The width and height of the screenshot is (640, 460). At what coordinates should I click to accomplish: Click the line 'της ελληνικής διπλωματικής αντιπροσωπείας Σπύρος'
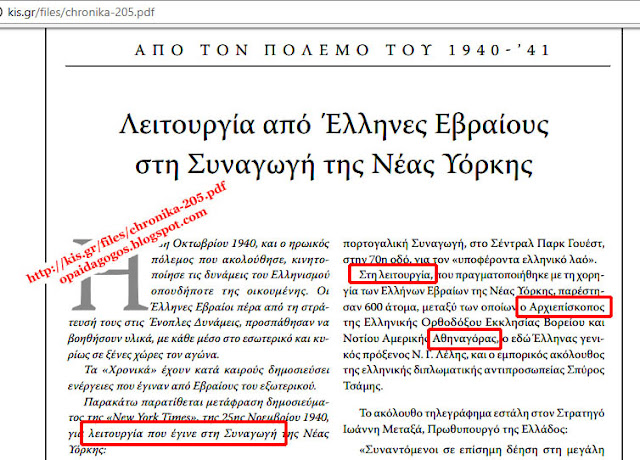[473, 370]
